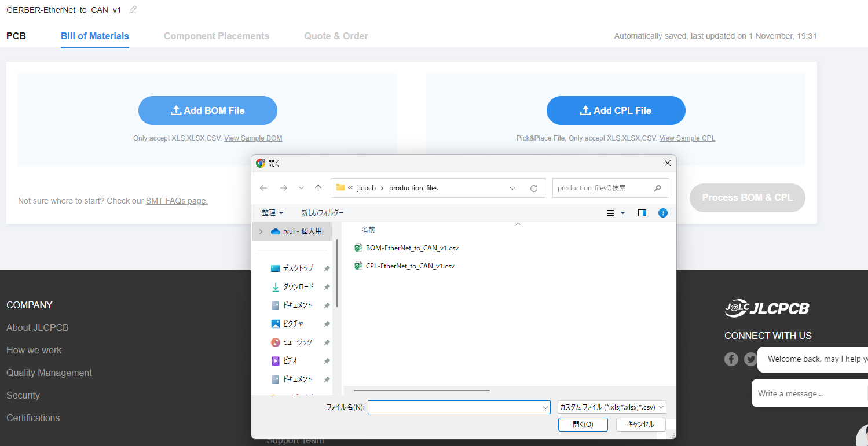This screenshot has height=446, width=868.
Task: Click the music icon beside ミュージック
Action: pos(276,342)
